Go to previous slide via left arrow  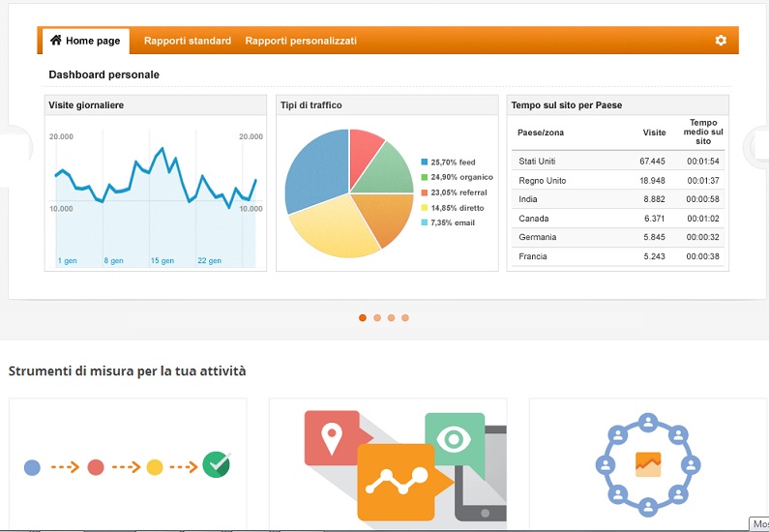click(x=17, y=147)
